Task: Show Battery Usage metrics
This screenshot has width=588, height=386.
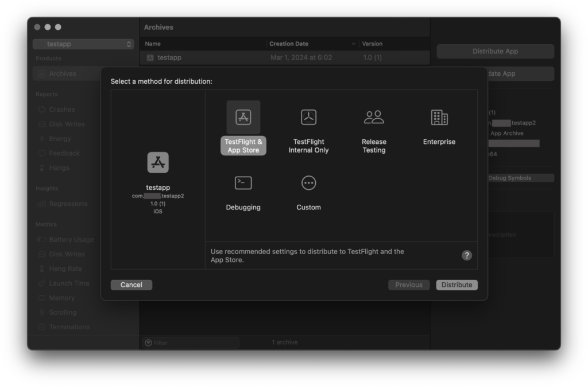Action: point(72,239)
